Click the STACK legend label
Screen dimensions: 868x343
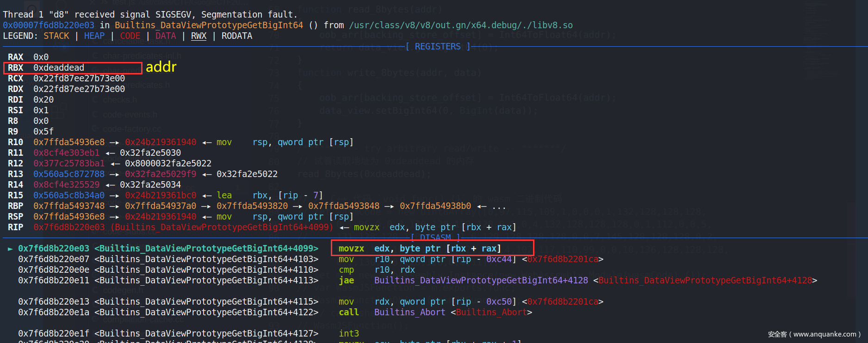[56, 36]
